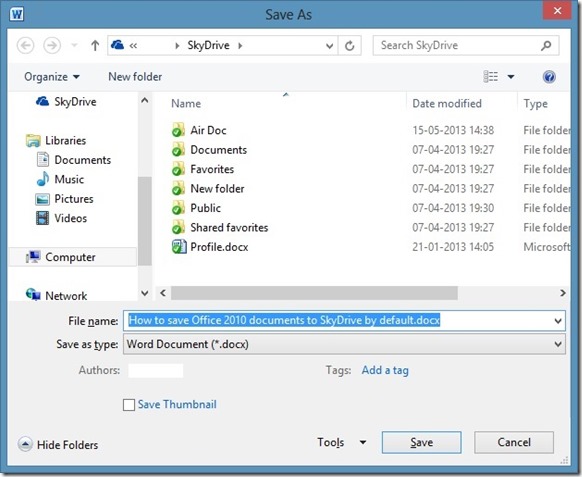This screenshot has width=582, height=477.
Task: Open the File name dropdown arrow
Action: point(558,321)
